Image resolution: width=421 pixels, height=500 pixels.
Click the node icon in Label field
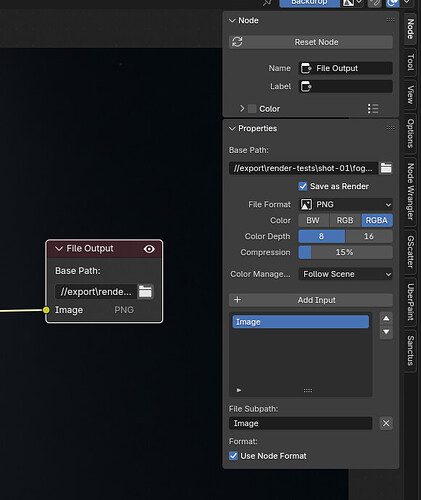(306, 86)
